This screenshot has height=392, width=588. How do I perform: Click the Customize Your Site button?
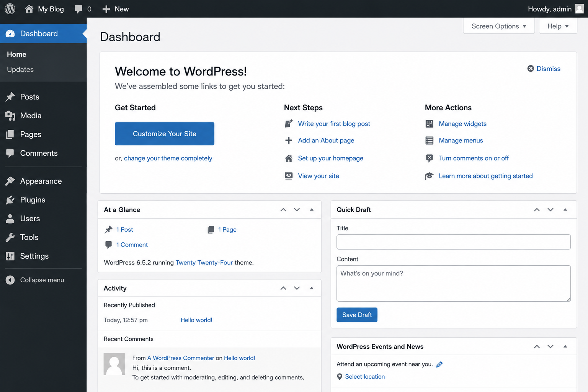point(165,134)
